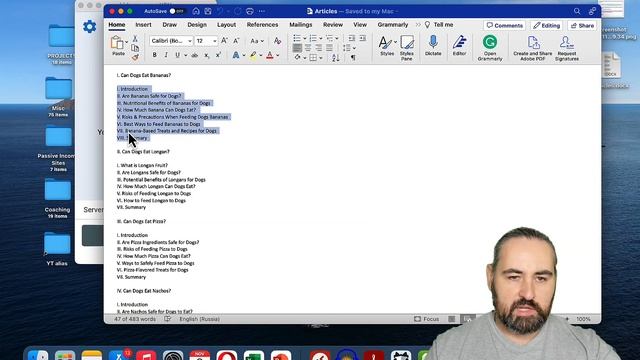Click English (Russia) language indicator
This screenshot has height=360, width=640.
(200, 319)
